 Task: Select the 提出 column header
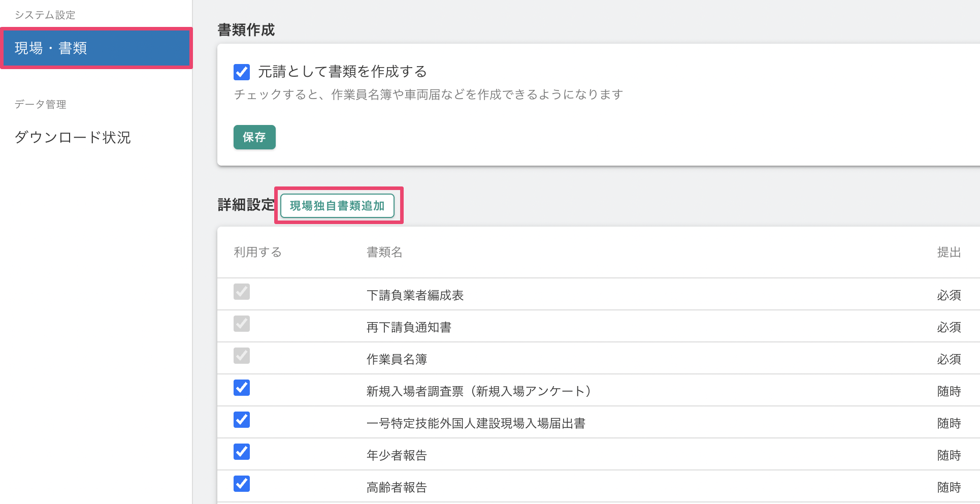[949, 252]
